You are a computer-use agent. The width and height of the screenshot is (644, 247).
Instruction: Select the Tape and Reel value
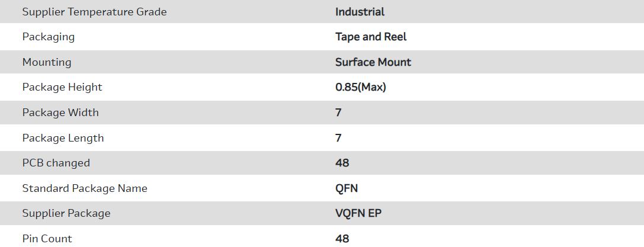coord(371,37)
